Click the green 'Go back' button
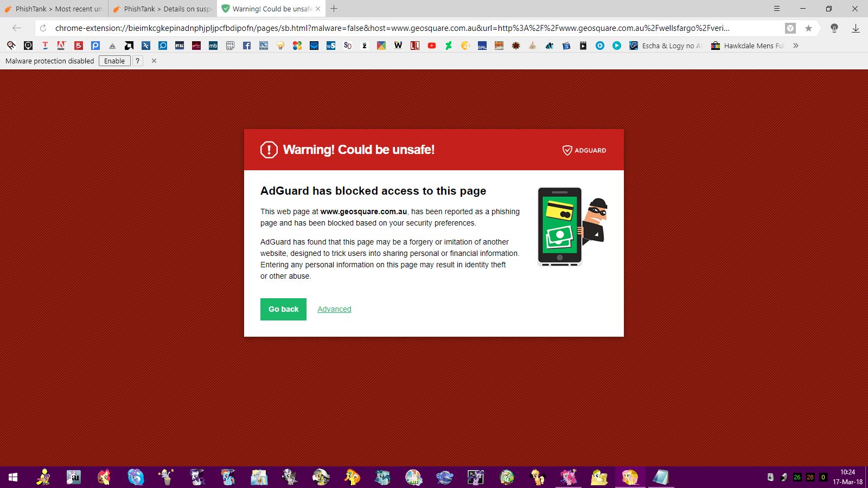The height and width of the screenshot is (488, 868). coord(283,309)
